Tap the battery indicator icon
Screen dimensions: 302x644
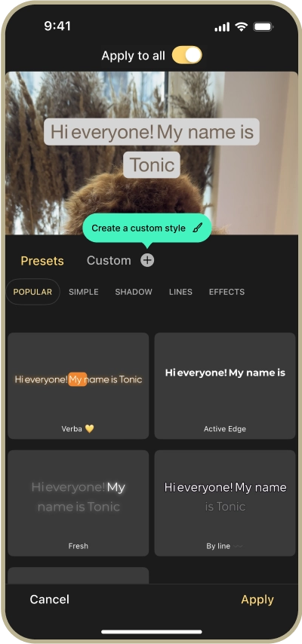(263, 27)
